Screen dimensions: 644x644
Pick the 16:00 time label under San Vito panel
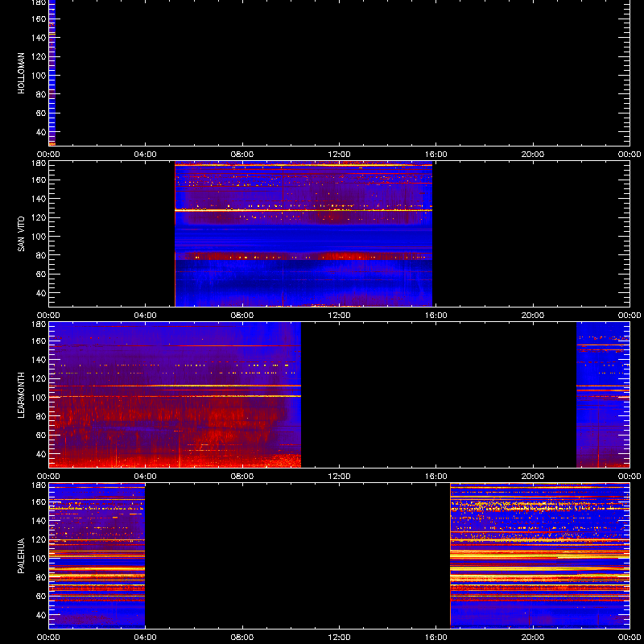click(x=436, y=316)
